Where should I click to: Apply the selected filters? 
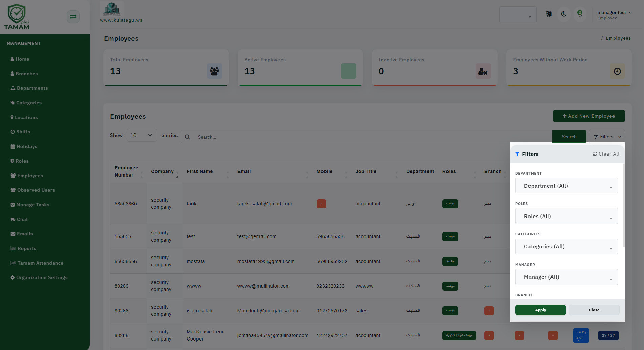[x=541, y=310]
